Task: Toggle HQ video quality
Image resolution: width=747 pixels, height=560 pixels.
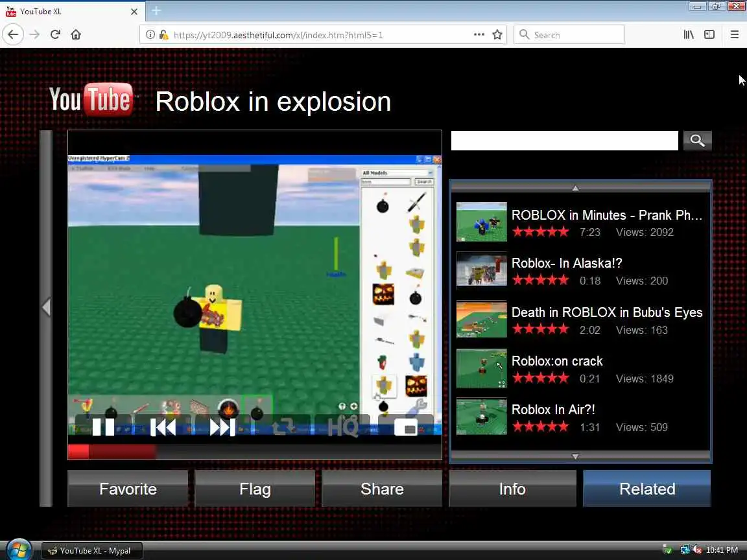Action: (342, 426)
